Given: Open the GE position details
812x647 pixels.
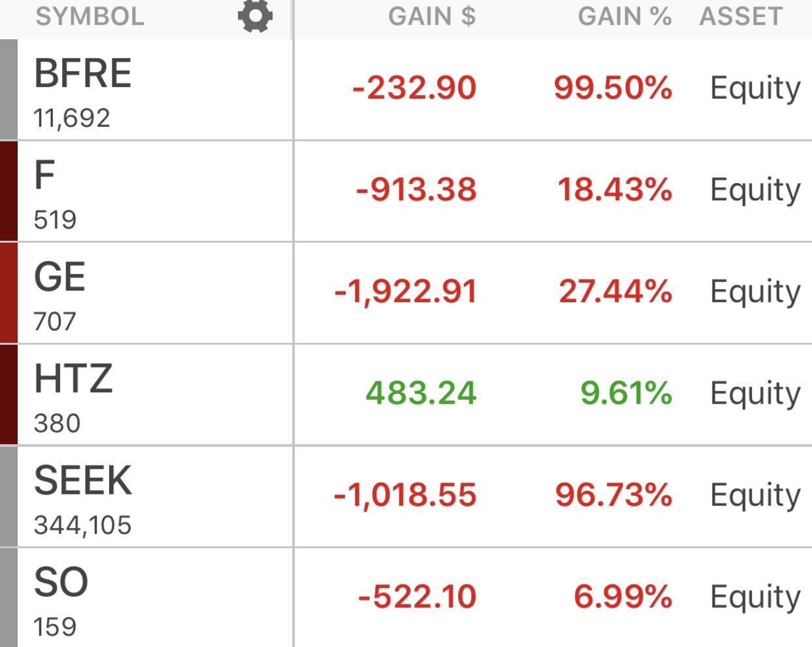Looking at the screenshot, I should click(406, 293).
